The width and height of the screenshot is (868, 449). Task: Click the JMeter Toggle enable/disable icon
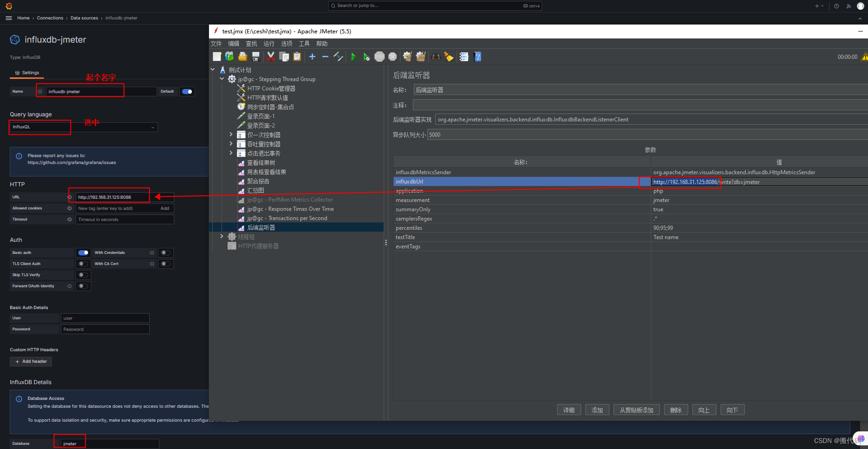pos(338,57)
